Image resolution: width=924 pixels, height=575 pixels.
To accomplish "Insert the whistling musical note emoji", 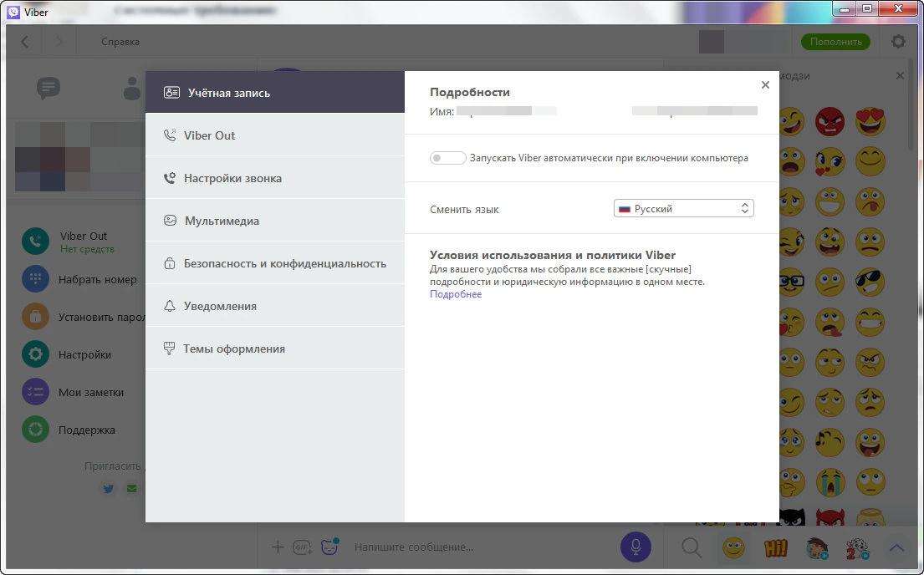I will tap(830, 442).
